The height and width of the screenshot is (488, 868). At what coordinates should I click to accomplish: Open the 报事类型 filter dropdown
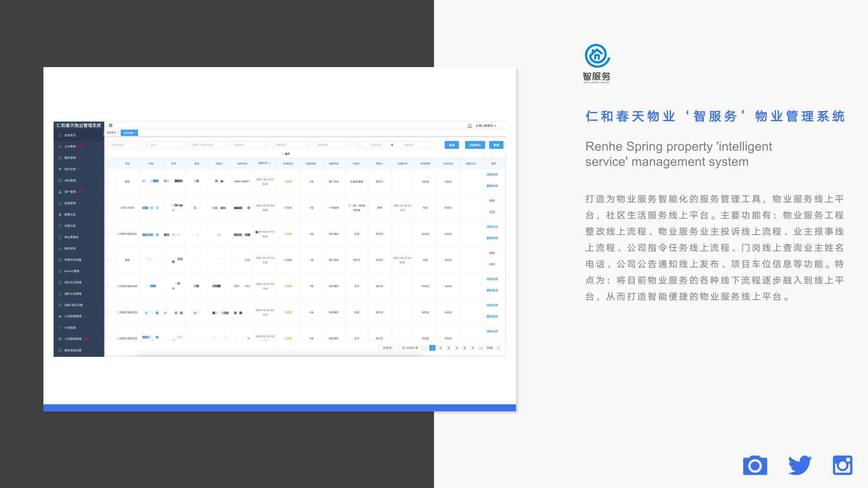(291, 145)
